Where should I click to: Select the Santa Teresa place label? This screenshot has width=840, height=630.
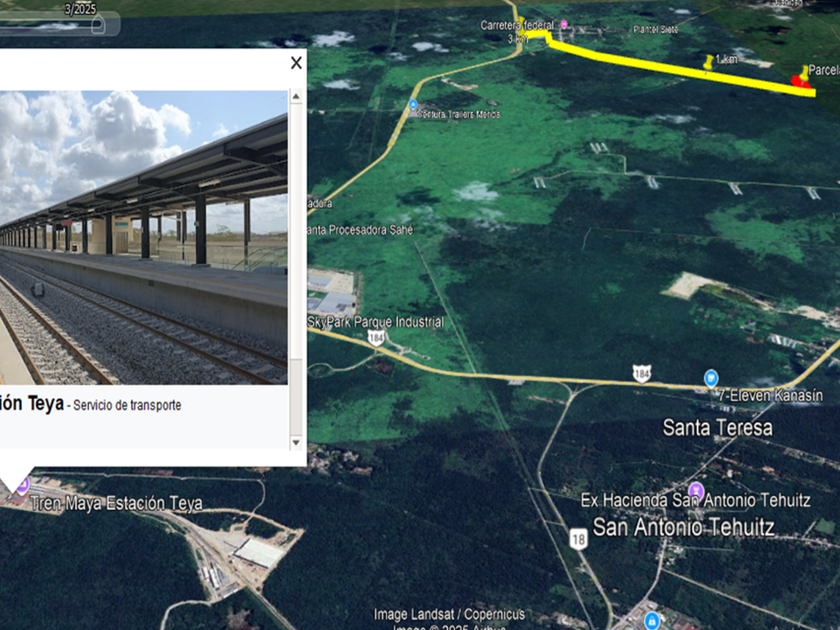(717, 428)
